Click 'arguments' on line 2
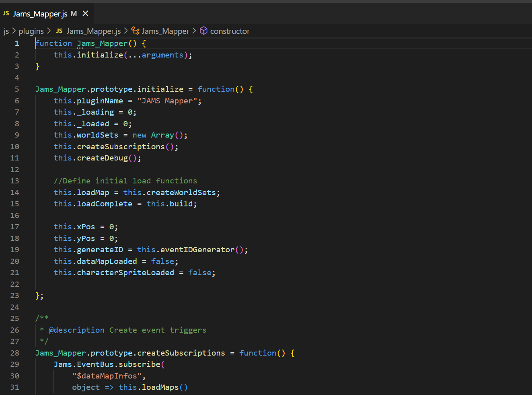This screenshot has height=395, width=532. (162, 55)
